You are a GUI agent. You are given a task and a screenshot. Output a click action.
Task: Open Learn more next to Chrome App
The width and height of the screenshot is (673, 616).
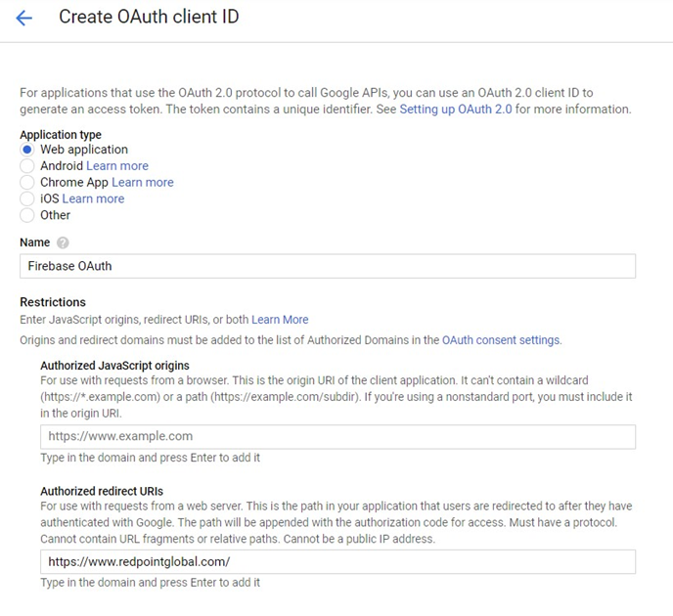pyautogui.click(x=142, y=183)
